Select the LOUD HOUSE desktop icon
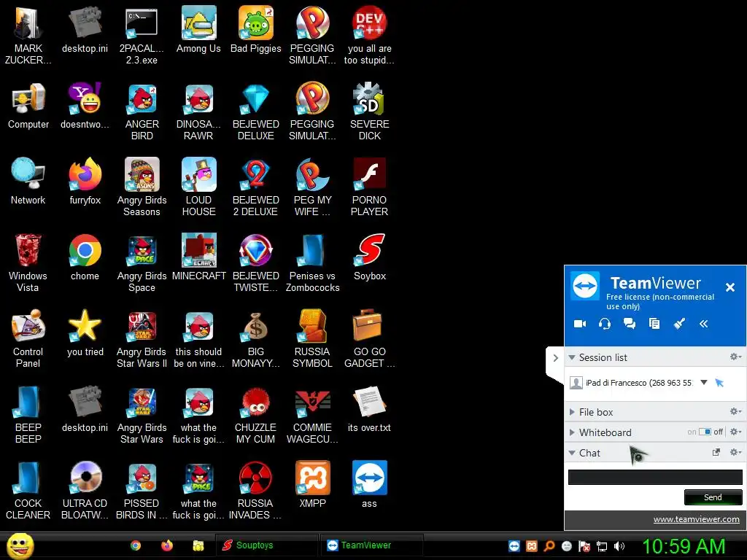Image resolution: width=747 pixels, height=560 pixels. coord(198,187)
